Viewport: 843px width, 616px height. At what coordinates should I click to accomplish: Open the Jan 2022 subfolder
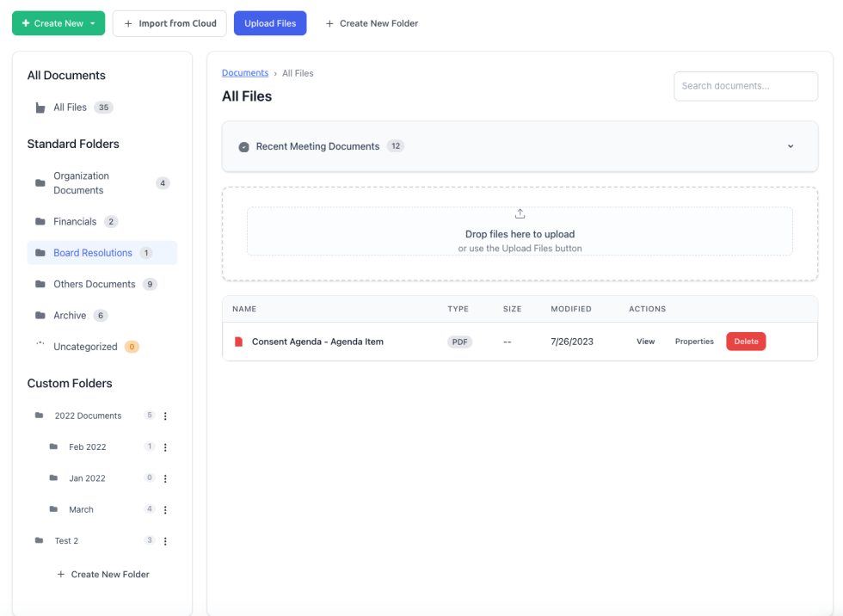click(87, 478)
